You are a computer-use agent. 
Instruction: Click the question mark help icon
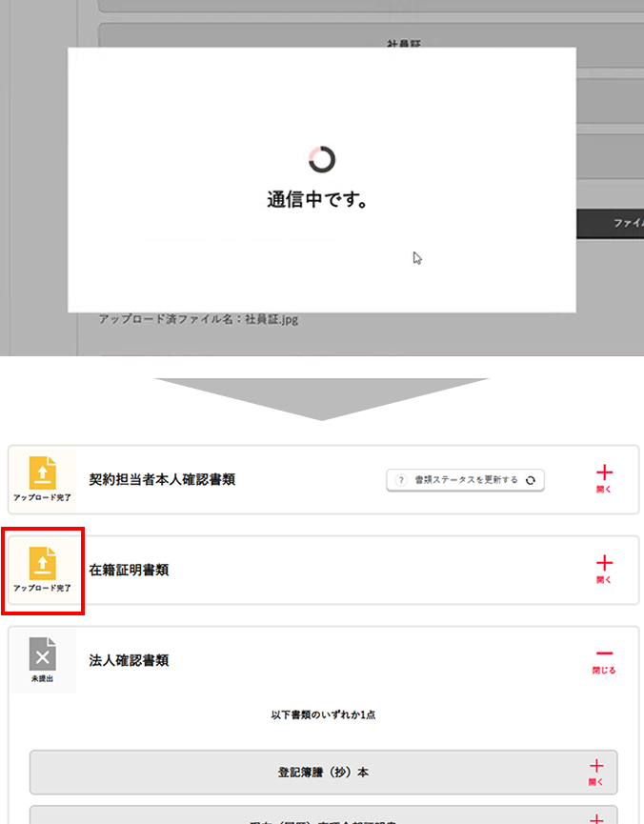click(x=402, y=480)
